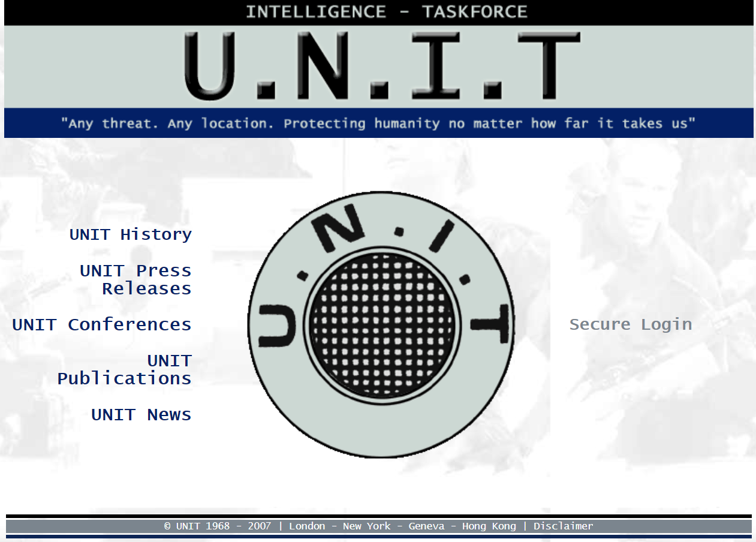Open the UNIT History link
Viewport: 756px width, 542px height.
click(131, 234)
